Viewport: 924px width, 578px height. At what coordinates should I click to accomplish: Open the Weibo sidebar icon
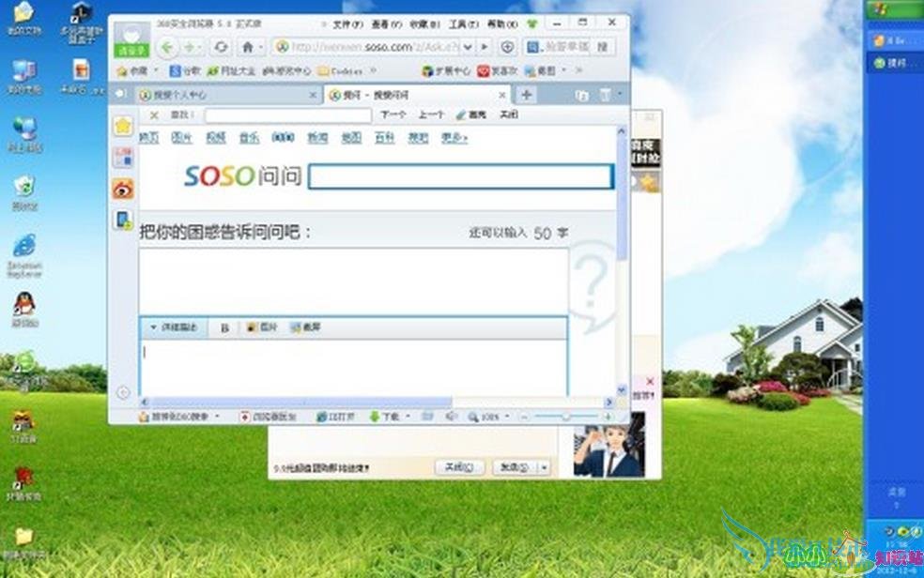pos(123,189)
